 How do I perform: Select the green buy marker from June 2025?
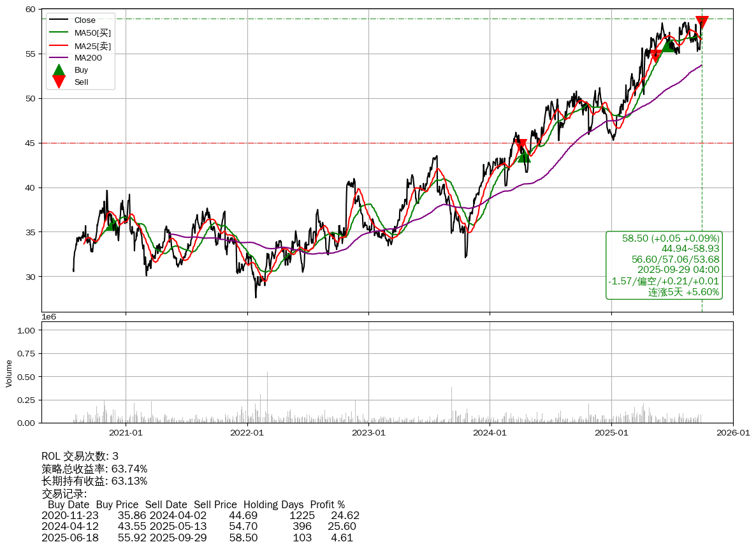click(668, 45)
